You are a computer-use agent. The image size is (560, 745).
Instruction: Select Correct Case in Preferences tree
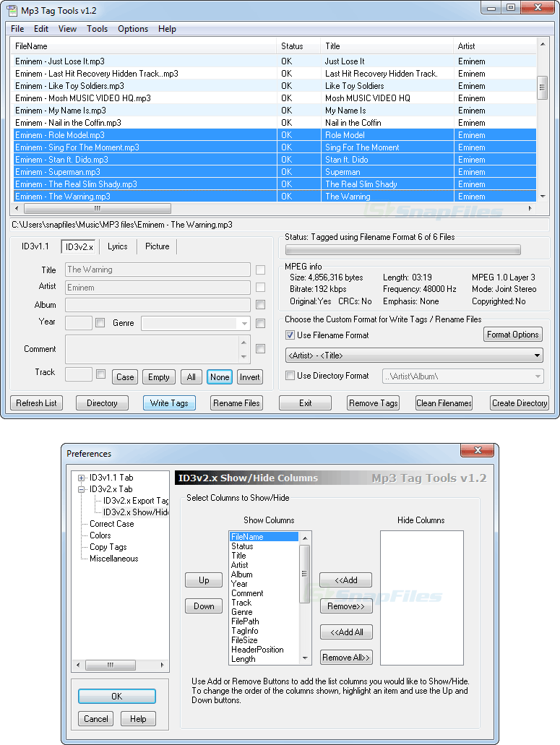pos(111,524)
